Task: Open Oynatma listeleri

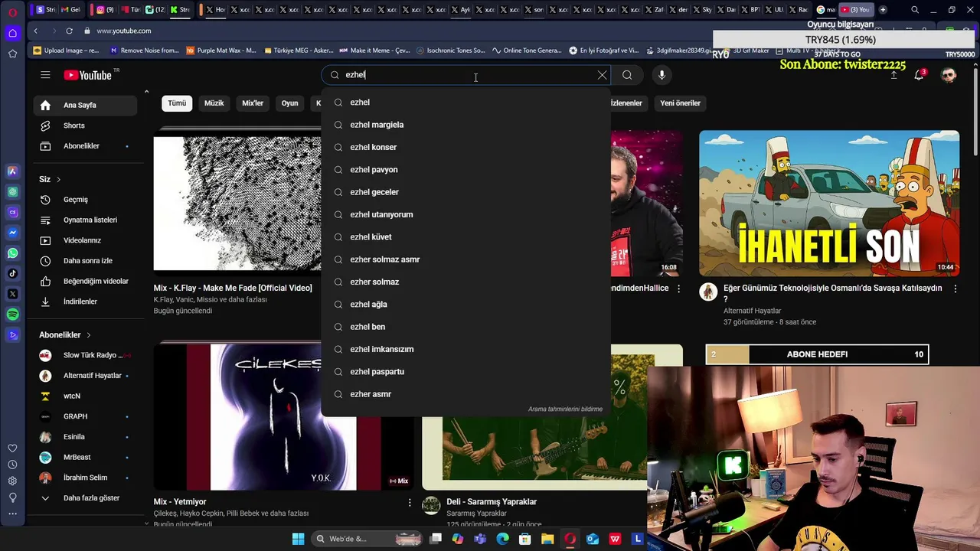Action: pos(85,220)
